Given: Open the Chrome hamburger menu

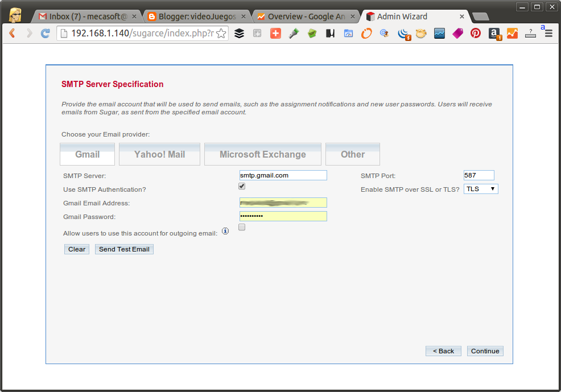Looking at the screenshot, I should pyautogui.click(x=548, y=34).
